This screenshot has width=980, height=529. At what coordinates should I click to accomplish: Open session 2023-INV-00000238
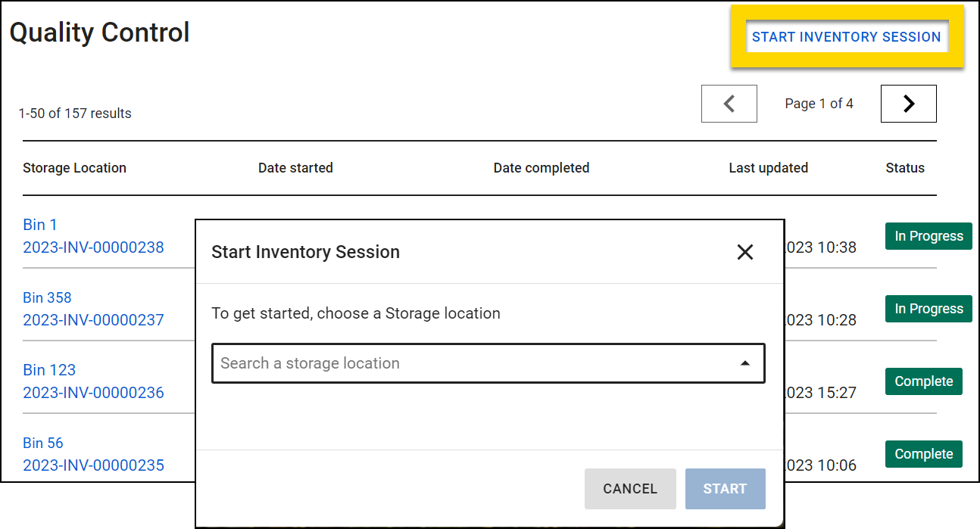tap(93, 247)
